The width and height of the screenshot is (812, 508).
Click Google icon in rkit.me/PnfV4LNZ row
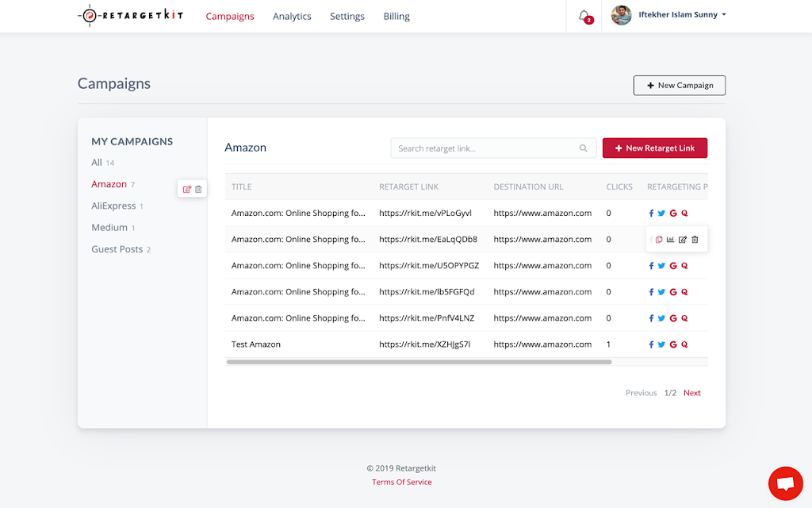point(673,318)
